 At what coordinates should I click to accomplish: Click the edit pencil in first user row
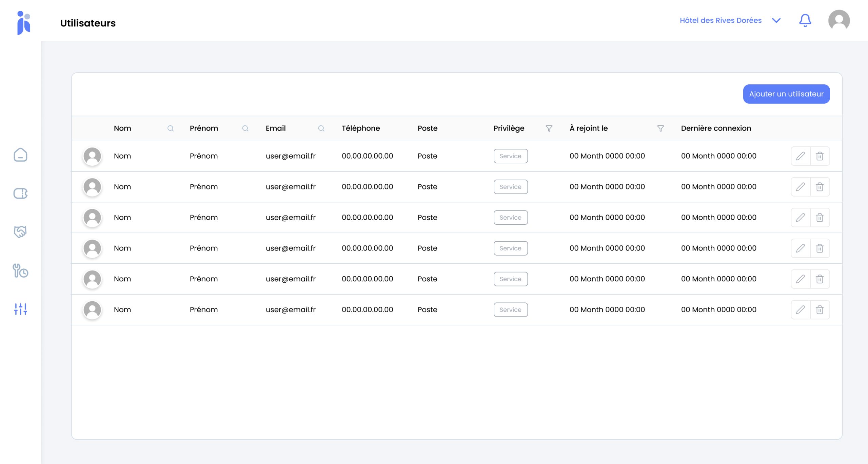[801, 156]
